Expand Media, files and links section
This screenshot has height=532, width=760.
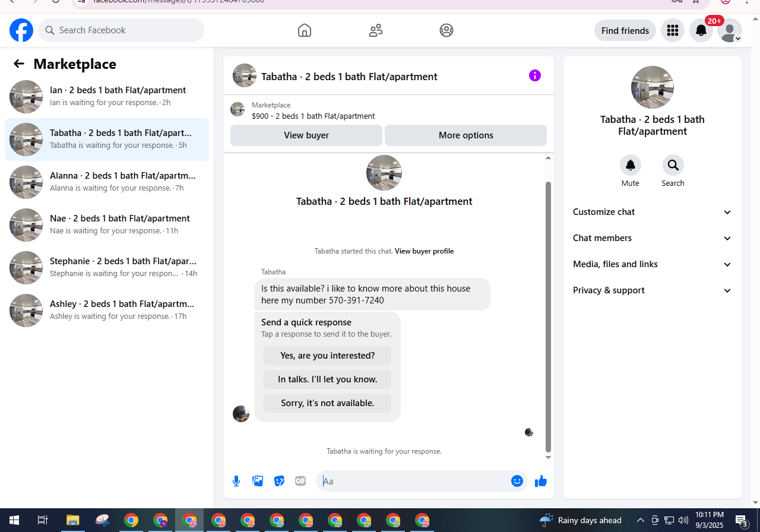pos(653,264)
